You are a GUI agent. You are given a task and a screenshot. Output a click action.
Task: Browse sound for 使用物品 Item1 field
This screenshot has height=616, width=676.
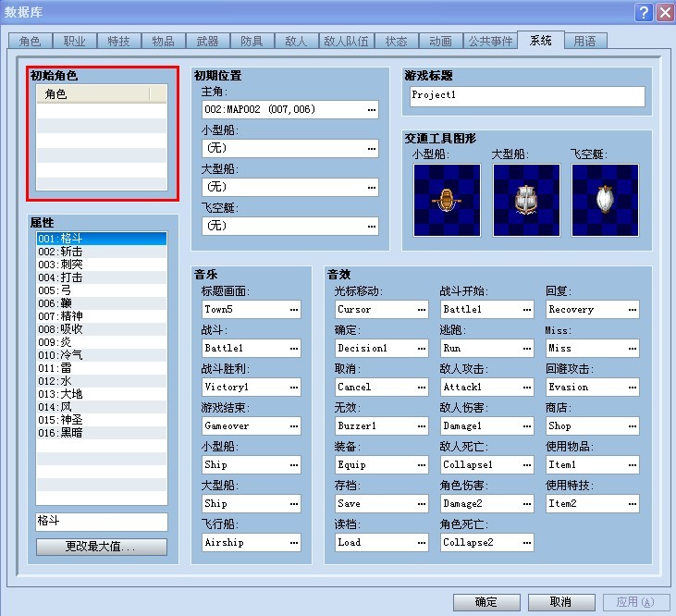(x=632, y=464)
